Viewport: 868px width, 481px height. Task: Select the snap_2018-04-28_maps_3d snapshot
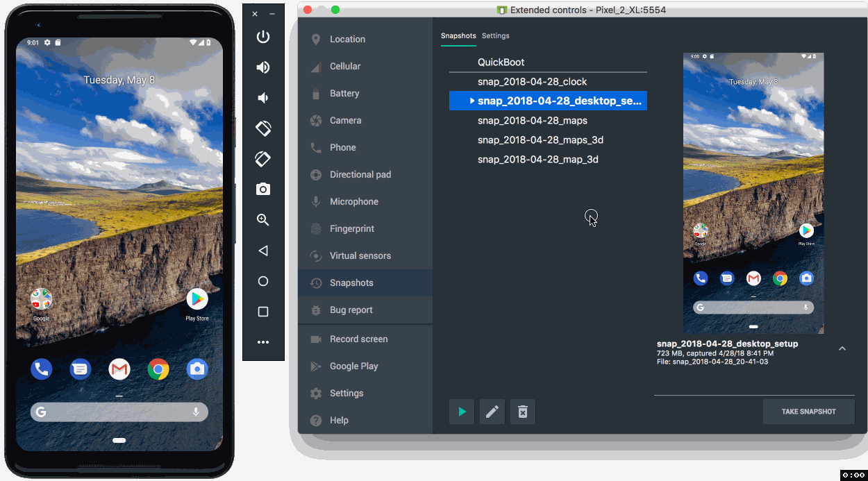(x=540, y=140)
